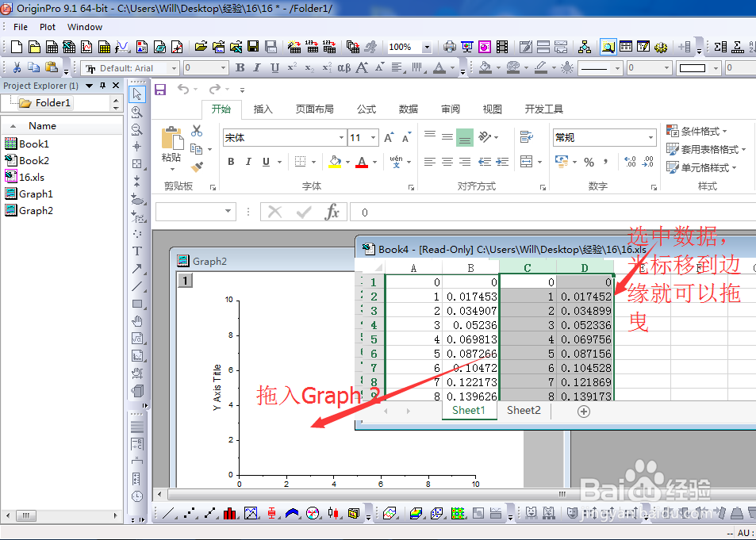
Task: Toggle Italic in the Origin format toolbar
Action: coord(257,68)
